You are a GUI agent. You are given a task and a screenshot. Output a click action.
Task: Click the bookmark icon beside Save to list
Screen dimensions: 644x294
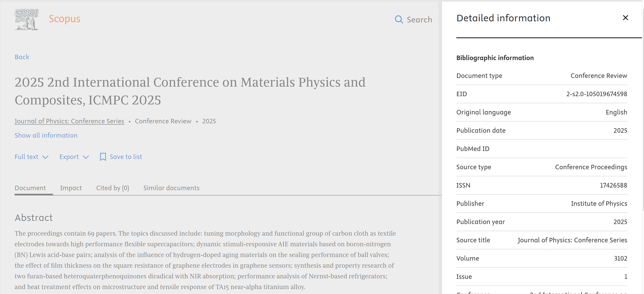(x=103, y=157)
